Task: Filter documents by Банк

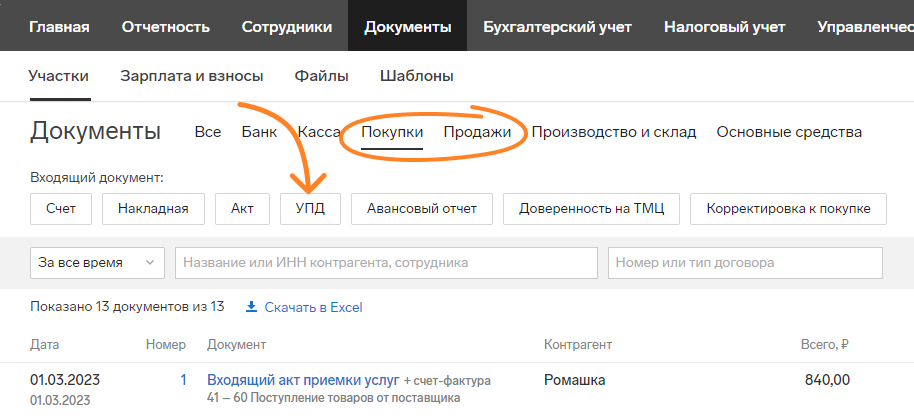Action: coord(259,132)
